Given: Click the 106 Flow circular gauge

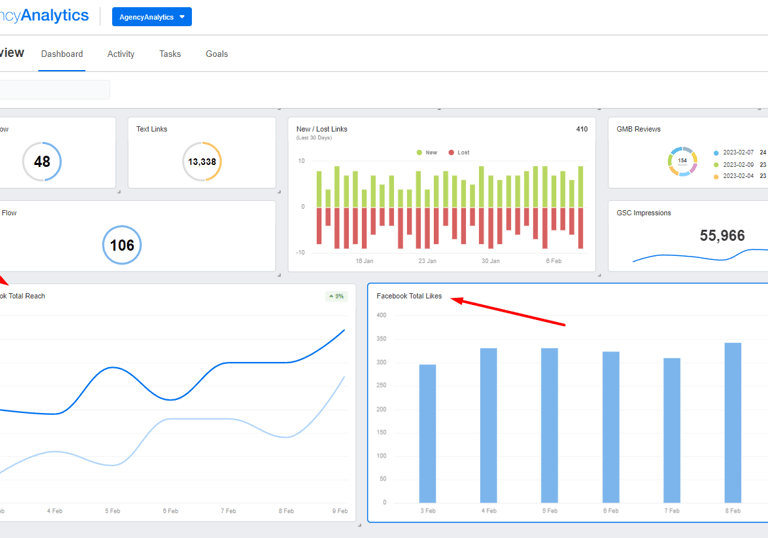Looking at the screenshot, I should click(122, 245).
